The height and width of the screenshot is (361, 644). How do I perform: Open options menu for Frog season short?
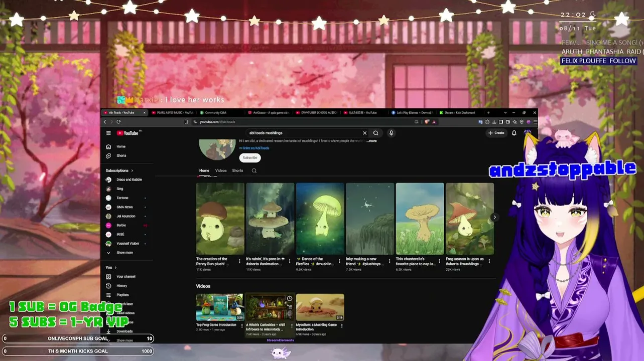click(x=489, y=261)
